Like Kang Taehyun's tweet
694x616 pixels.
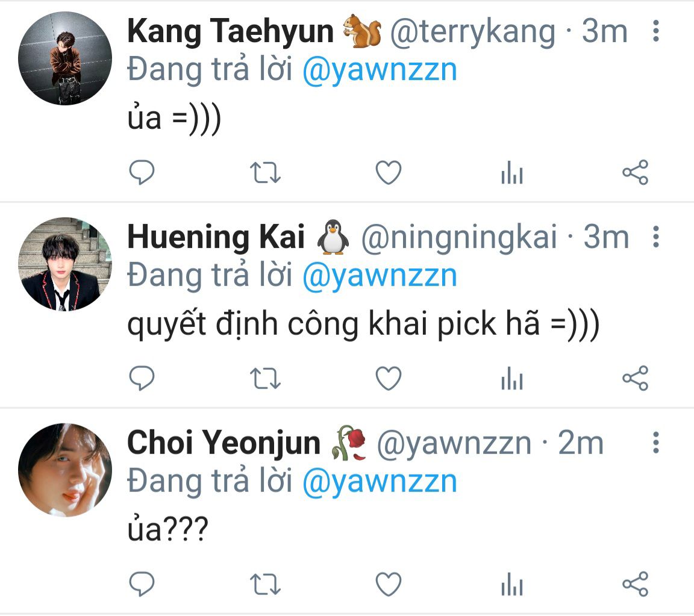coord(389,173)
